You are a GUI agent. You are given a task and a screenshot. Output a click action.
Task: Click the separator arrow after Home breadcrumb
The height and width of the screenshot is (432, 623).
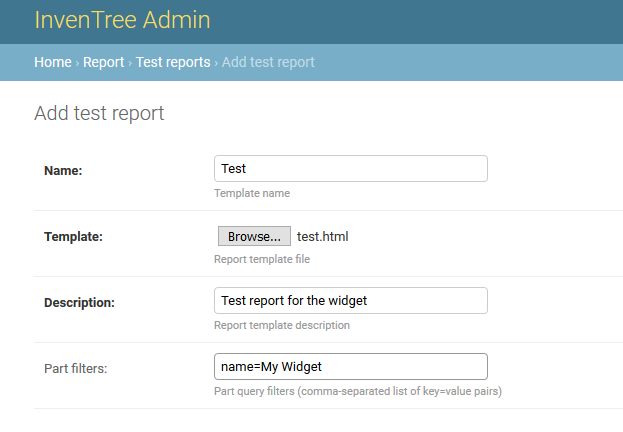77,62
